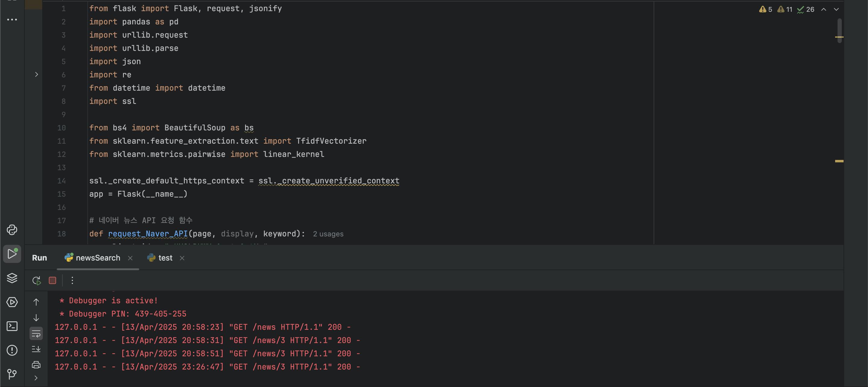Expand the folded region at line 6
Screen dimensions: 868x387
pyautogui.click(x=36, y=74)
